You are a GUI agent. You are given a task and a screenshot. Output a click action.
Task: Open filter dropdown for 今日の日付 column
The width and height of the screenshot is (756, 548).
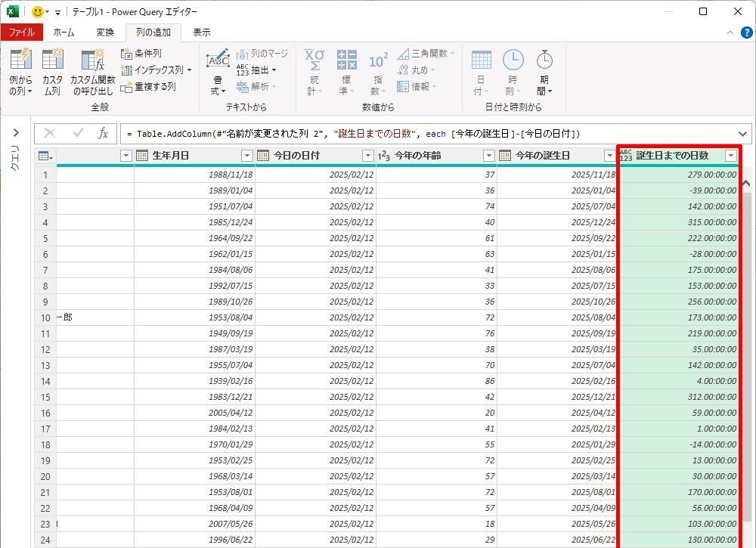[x=368, y=156]
